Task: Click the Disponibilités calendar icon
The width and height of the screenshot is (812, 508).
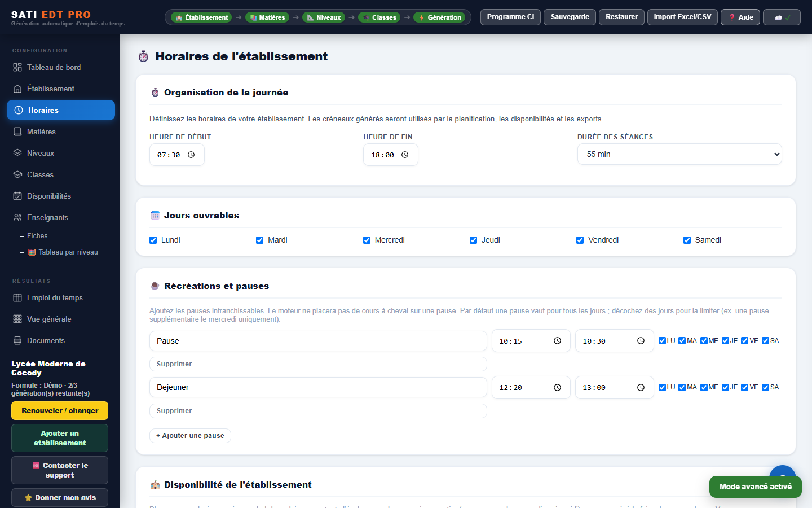Action: pos(17,196)
